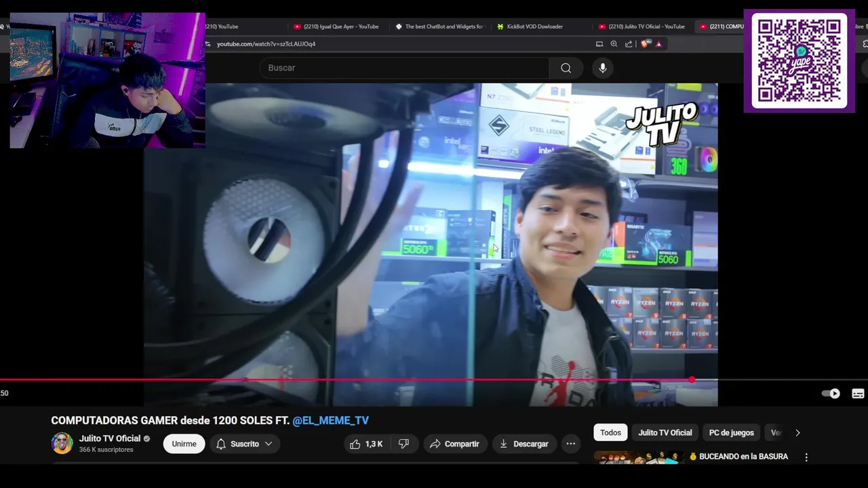Toggle the autoplay switch in player

point(831,394)
